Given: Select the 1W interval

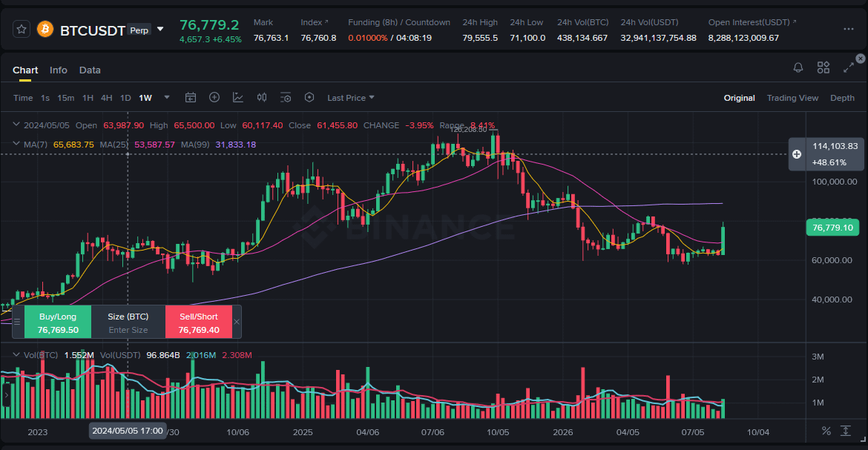Looking at the screenshot, I should (x=145, y=98).
